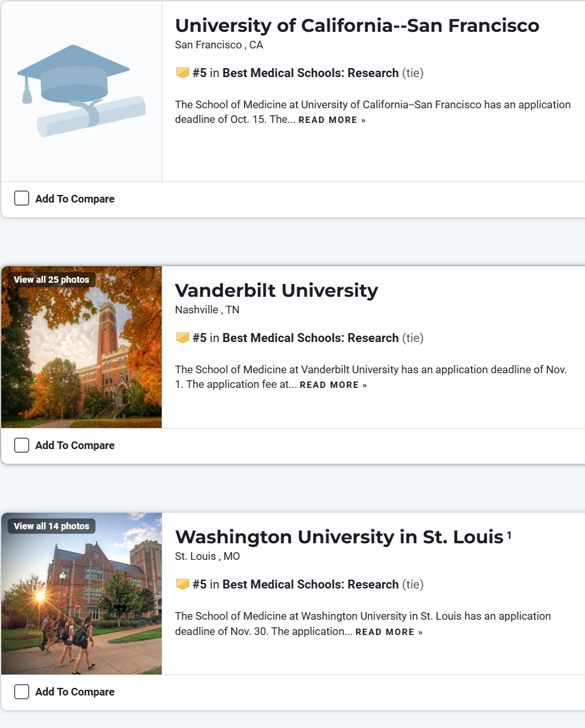Open University of California--San Francisco title link

(356, 25)
